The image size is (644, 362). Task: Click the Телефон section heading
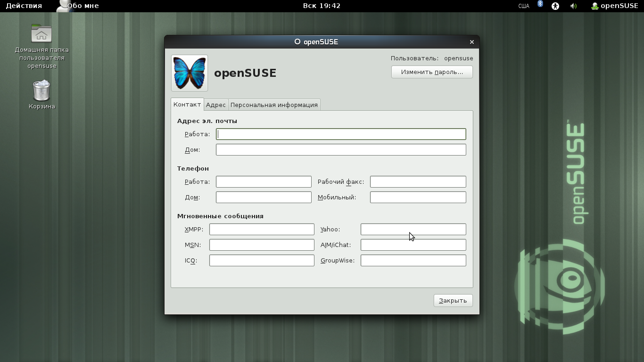pyautogui.click(x=193, y=169)
